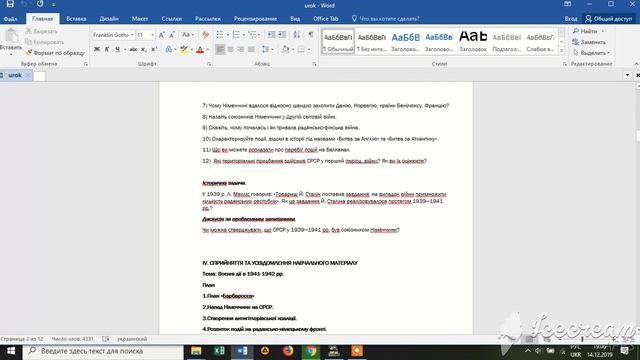Image resolution: width=640 pixels, height=360 pixels.
Task: Toggle underline (Ч) formatting
Action: click(x=117, y=49)
